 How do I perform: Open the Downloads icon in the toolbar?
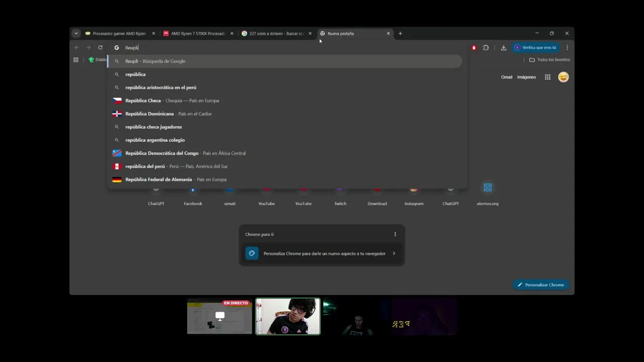504,47
